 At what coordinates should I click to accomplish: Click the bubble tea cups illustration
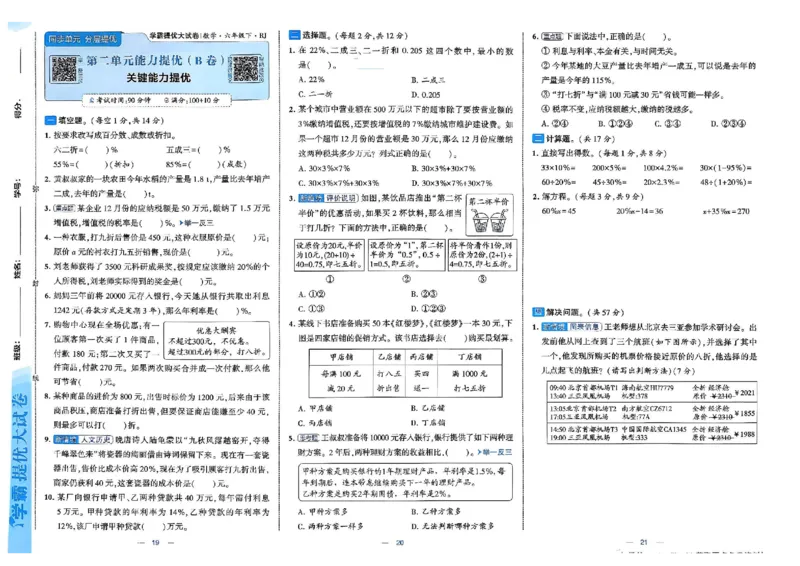click(x=489, y=221)
